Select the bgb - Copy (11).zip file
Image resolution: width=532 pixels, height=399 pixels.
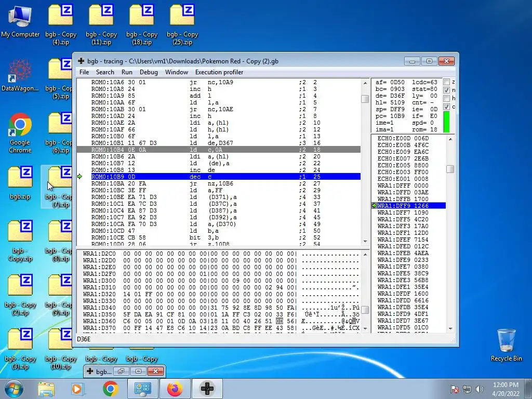tap(101, 24)
